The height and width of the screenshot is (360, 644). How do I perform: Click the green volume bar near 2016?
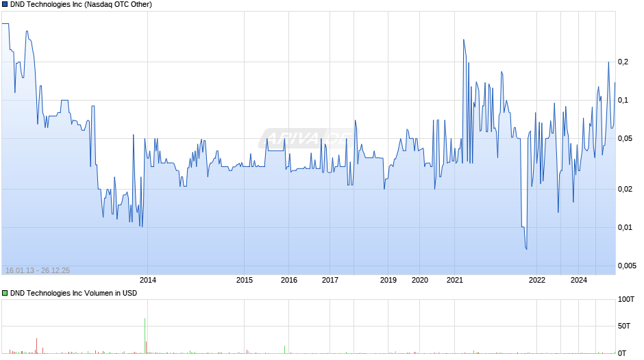tap(284, 349)
